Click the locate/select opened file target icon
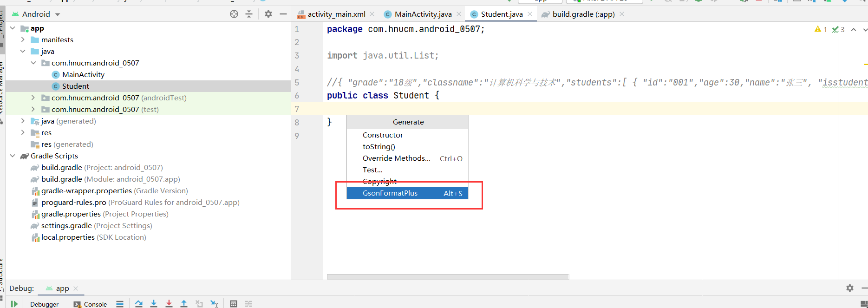Viewport: 868px width, 308px height. pyautogui.click(x=234, y=14)
